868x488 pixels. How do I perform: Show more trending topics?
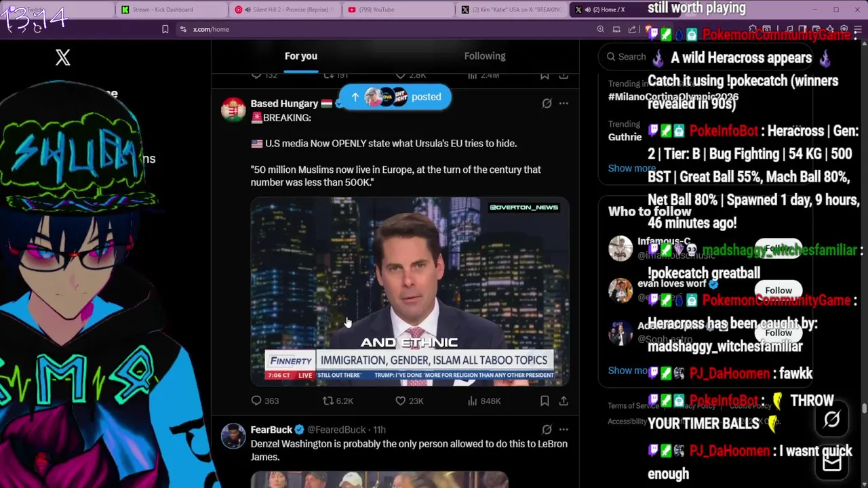pos(631,168)
